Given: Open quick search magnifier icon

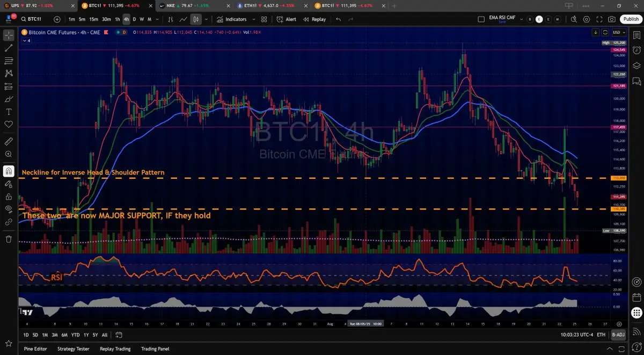Looking at the screenshot, I should click(573, 19).
